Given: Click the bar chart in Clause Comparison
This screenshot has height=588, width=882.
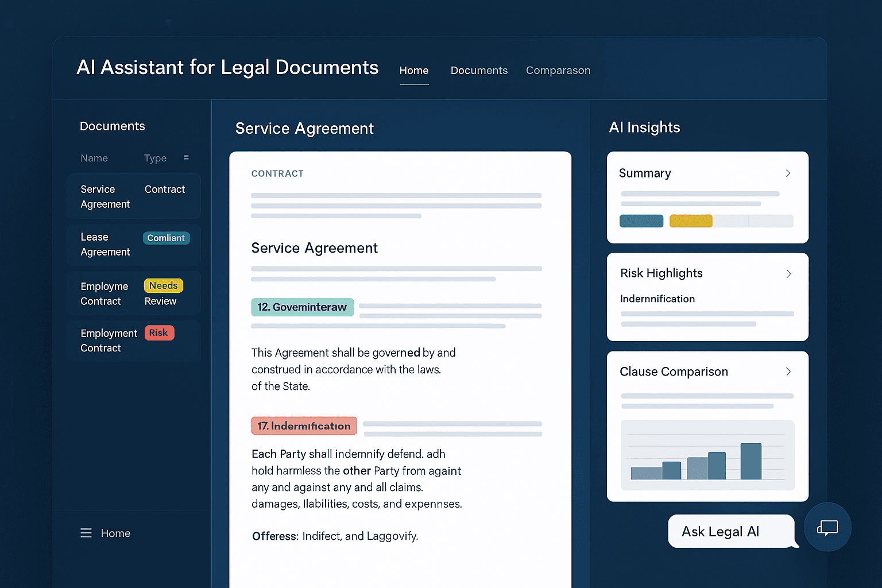Looking at the screenshot, I should tap(707, 455).
